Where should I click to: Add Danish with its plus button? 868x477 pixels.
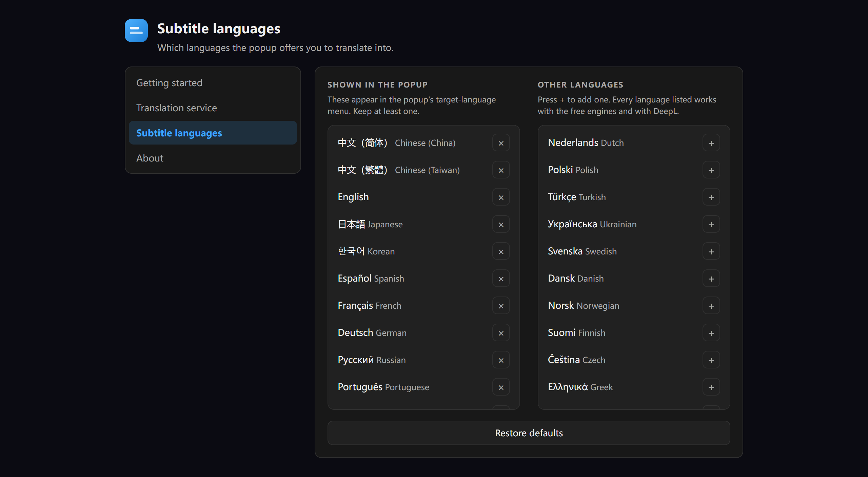click(711, 279)
